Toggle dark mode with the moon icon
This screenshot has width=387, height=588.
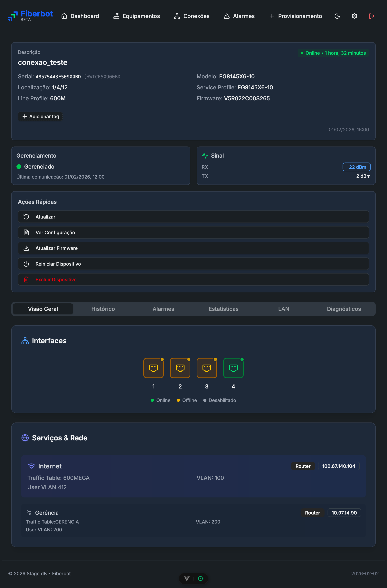coord(337,16)
